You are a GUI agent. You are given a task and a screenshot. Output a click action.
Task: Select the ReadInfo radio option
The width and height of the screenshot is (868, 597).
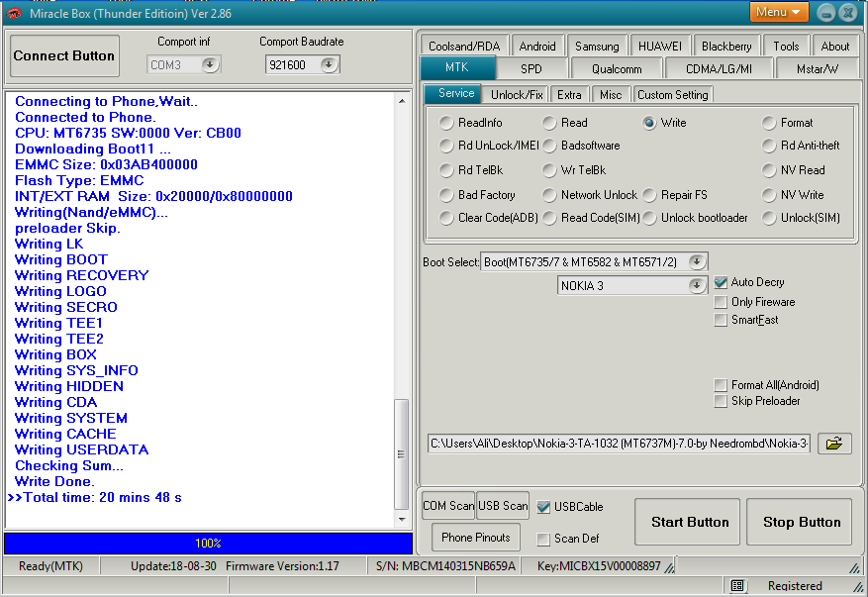click(446, 123)
